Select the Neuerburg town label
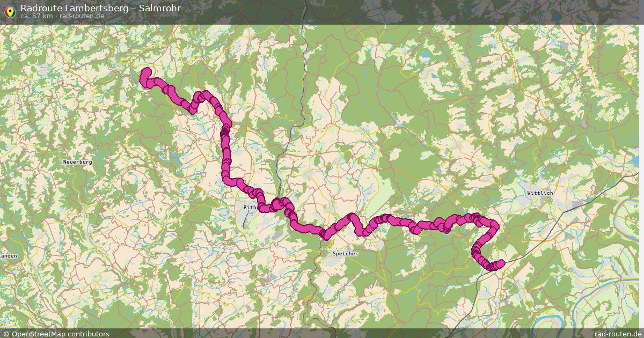Screen dimensions: 644x338 [78, 161]
